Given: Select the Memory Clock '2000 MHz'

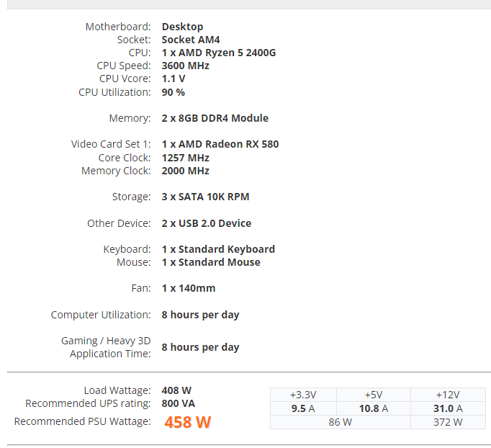Looking at the screenshot, I should 185,171.
